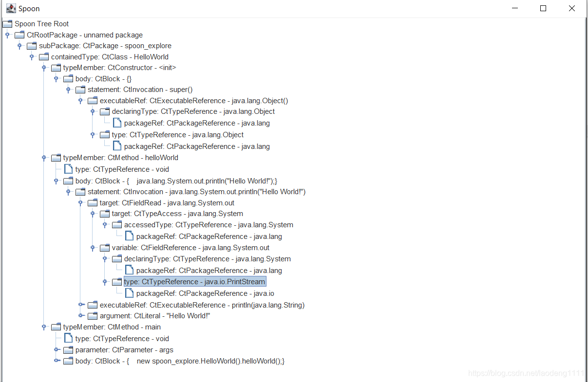This screenshot has height=382, width=588.
Task: Click folder icon of executableRef println
Action: pyautogui.click(x=93, y=305)
